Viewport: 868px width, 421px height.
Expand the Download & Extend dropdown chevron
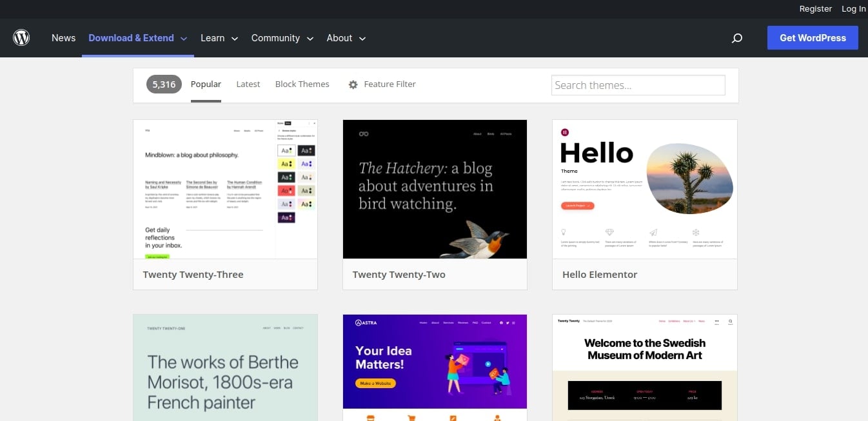[184, 39]
